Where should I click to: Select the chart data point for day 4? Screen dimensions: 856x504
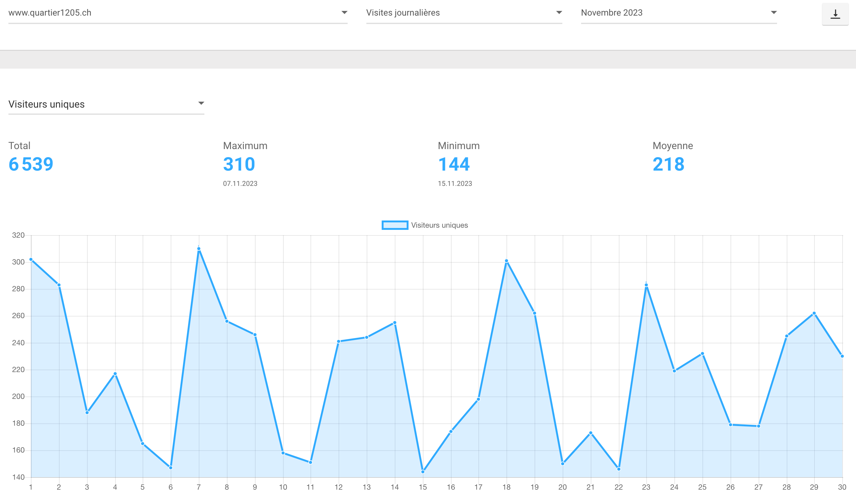coord(115,374)
